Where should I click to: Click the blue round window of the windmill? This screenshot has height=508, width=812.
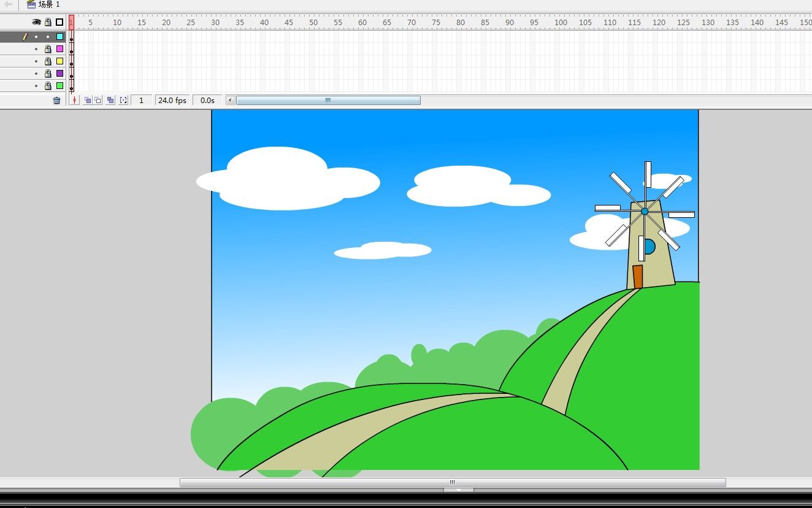pos(649,247)
